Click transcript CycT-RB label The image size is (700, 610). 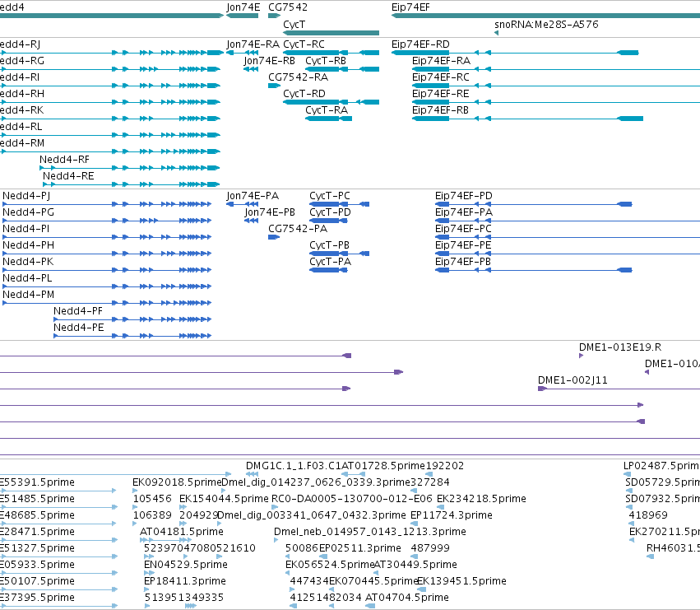[x=326, y=61]
